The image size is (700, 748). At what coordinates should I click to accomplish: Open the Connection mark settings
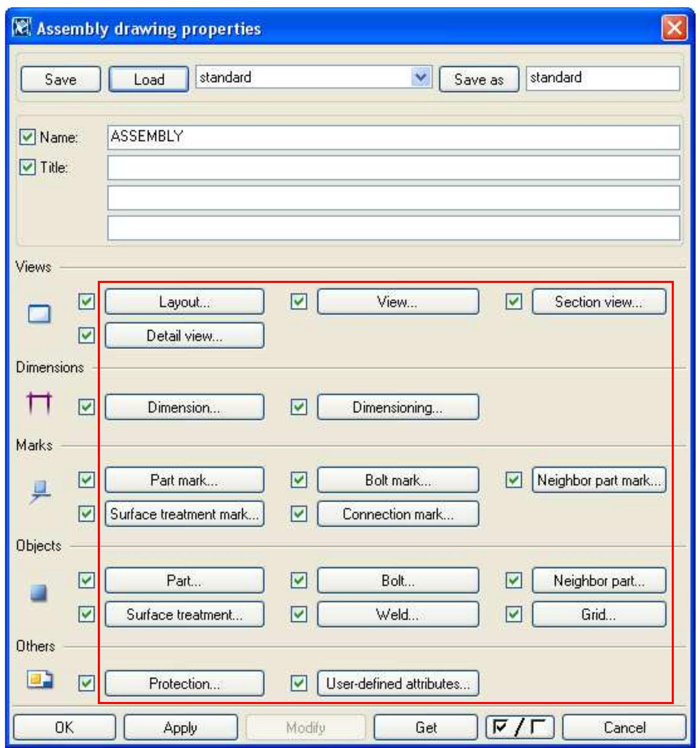[398, 514]
